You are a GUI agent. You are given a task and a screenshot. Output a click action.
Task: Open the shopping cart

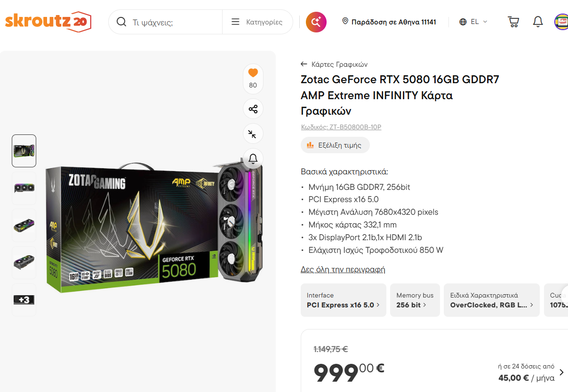pyautogui.click(x=513, y=22)
